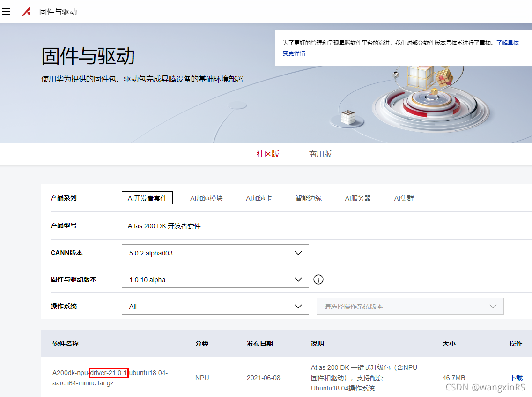Image resolution: width=532 pixels, height=397 pixels.
Task: Click the CANN版本 row label
Action: [66, 253]
